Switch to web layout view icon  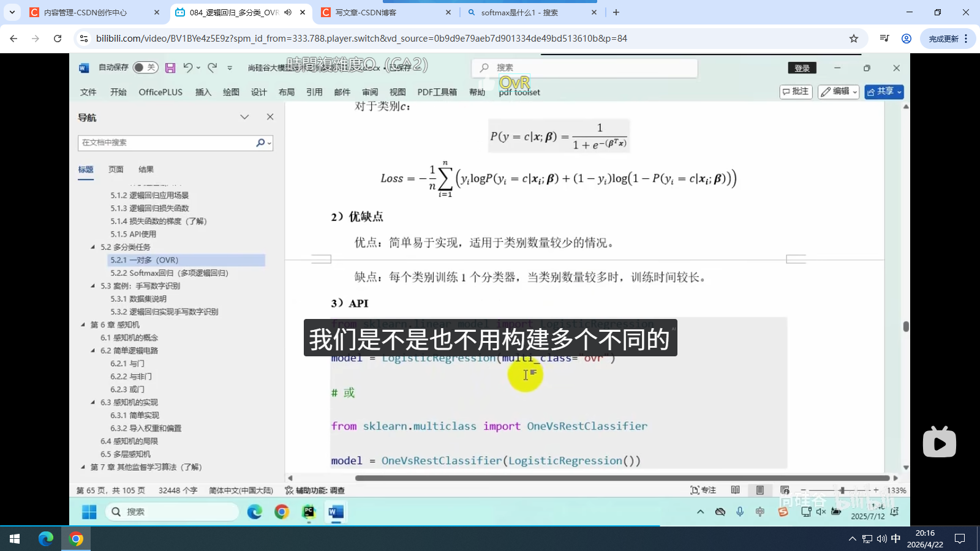(x=785, y=490)
